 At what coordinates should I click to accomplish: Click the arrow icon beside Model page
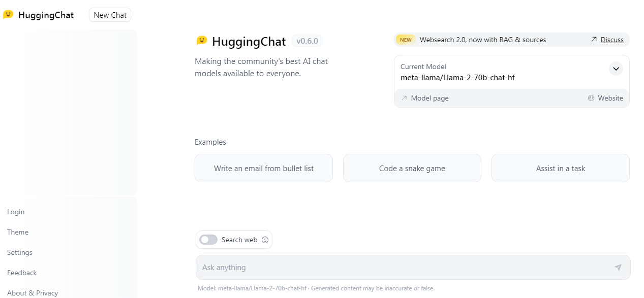pos(404,98)
